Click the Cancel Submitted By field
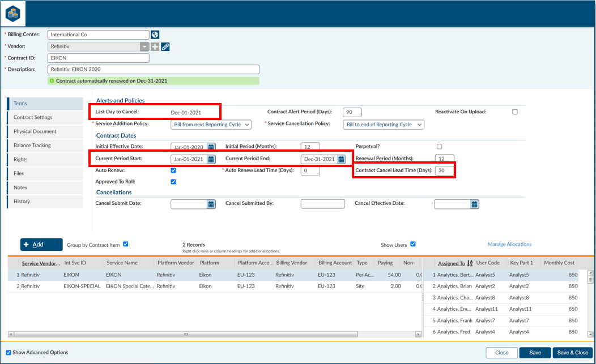This screenshot has height=364, width=596. (323, 204)
